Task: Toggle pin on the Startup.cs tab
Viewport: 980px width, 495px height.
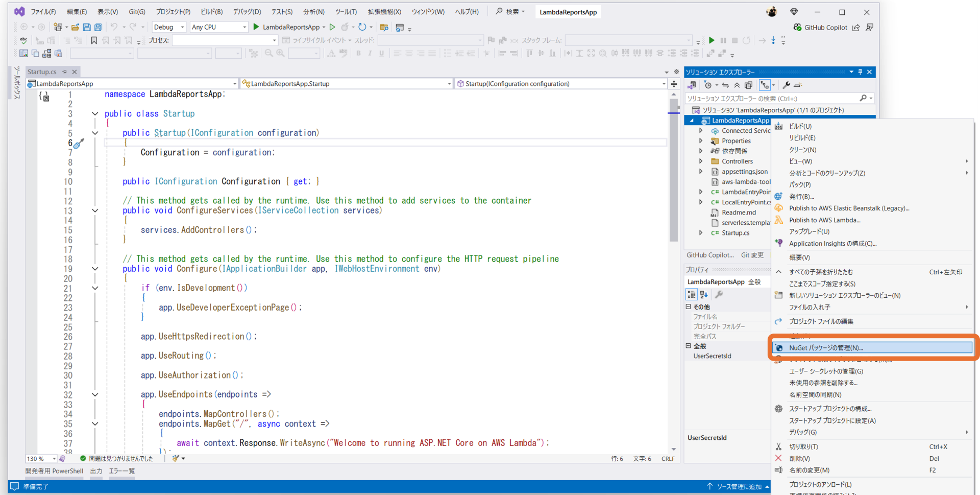Action: click(64, 72)
